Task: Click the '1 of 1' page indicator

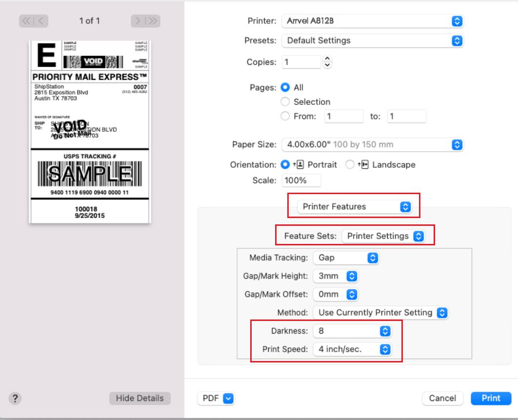Action: pos(90,21)
